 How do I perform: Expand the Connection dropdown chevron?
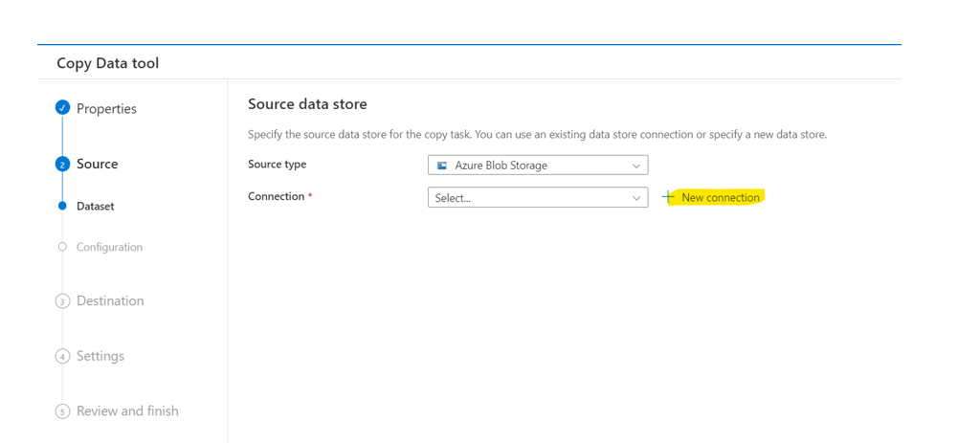click(636, 198)
